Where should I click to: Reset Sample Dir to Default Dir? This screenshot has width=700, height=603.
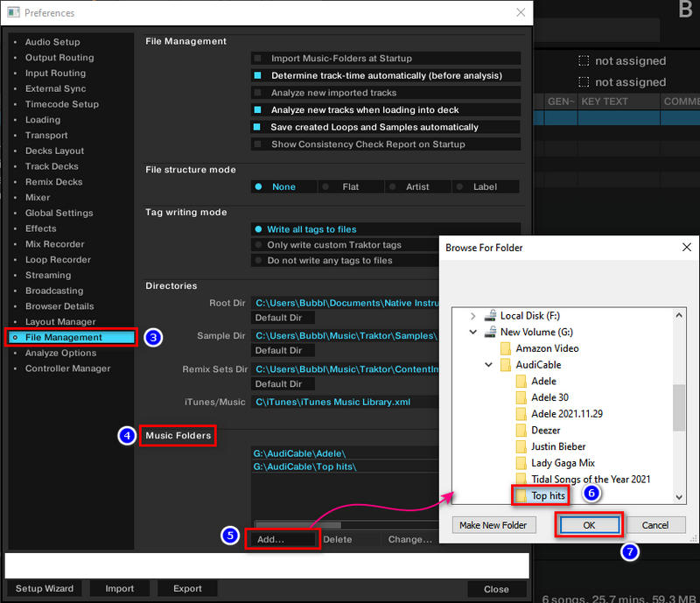(x=283, y=351)
